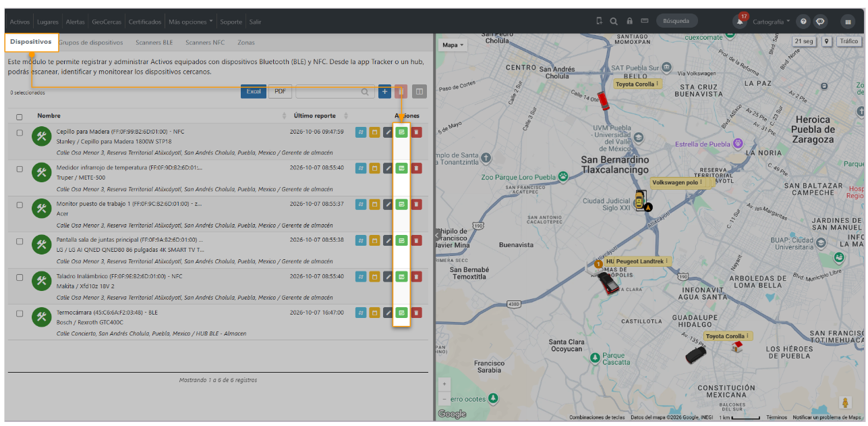
Task: Delete the Termocámara device
Action: [416, 313]
